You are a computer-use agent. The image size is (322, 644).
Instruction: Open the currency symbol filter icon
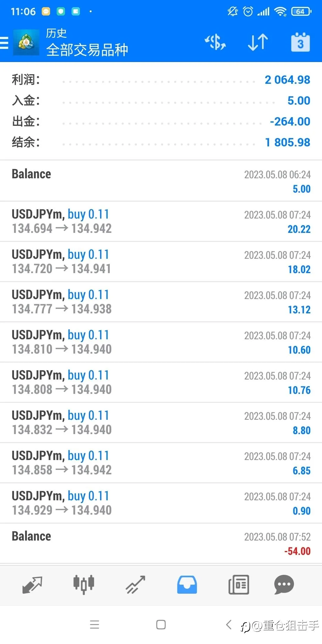[215, 42]
